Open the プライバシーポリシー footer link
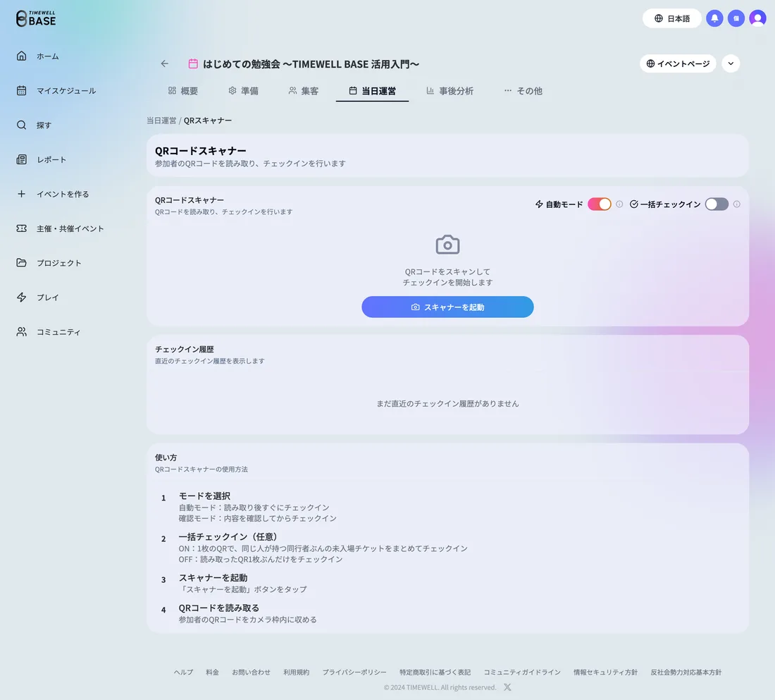Image resolution: width=775 pixels, height=700 pixels. pyautogui.click(x=354, y=672)
